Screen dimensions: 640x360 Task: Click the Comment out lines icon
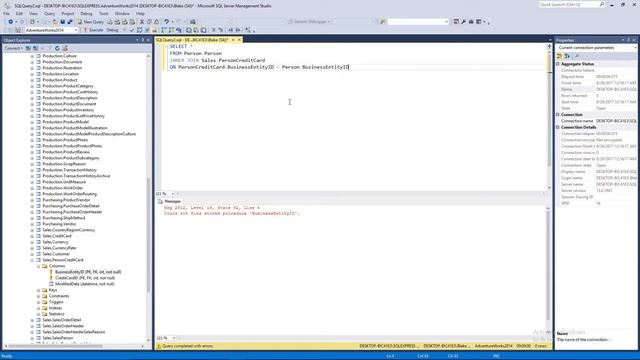click(x=213, y=30)
